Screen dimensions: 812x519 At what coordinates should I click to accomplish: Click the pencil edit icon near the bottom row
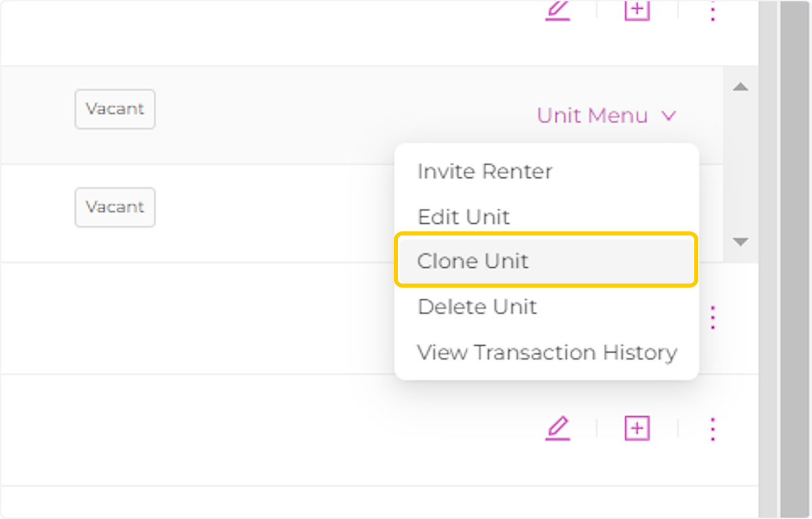(x=558, y=428)
